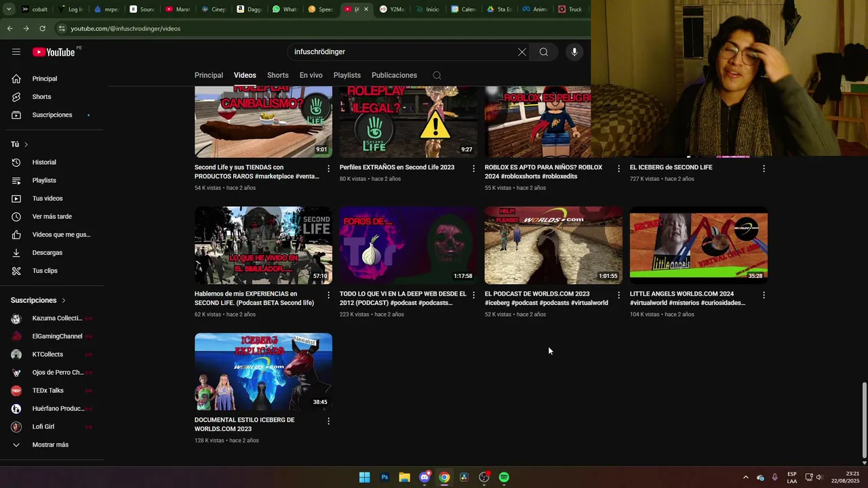Expand Mostrar más subscriptions
Image resolution: width=868 pixels, height=488 pixels.
52,445
